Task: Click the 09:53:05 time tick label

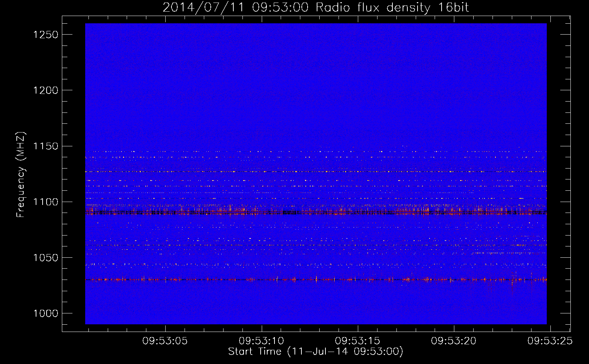Action: pyautogui.click(x=165, y=341)
